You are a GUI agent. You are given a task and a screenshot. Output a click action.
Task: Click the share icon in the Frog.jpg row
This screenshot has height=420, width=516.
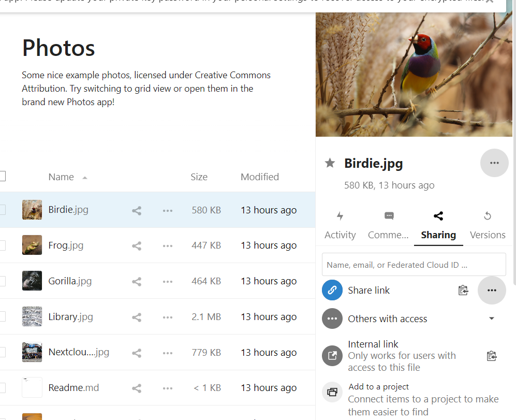click(137, 246)
